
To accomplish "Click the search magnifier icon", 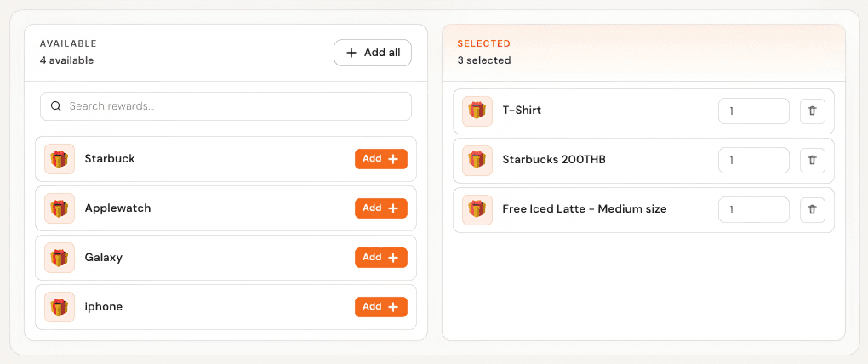I will pos(55,106).
